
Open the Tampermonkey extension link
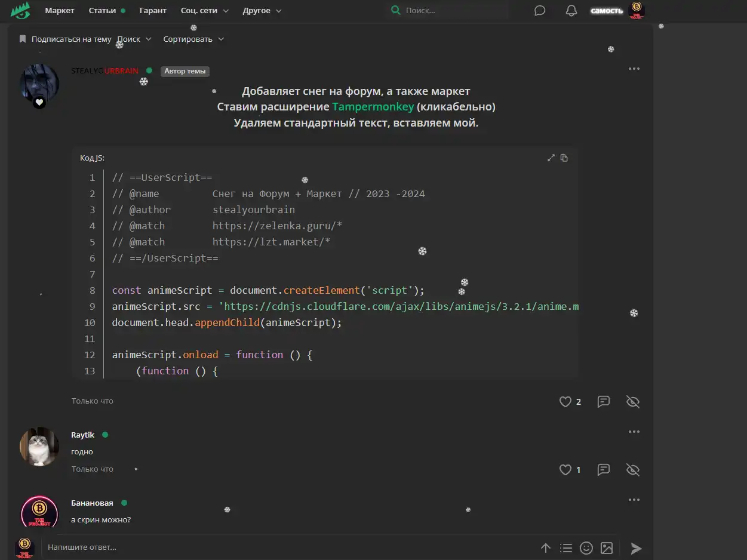373,107
